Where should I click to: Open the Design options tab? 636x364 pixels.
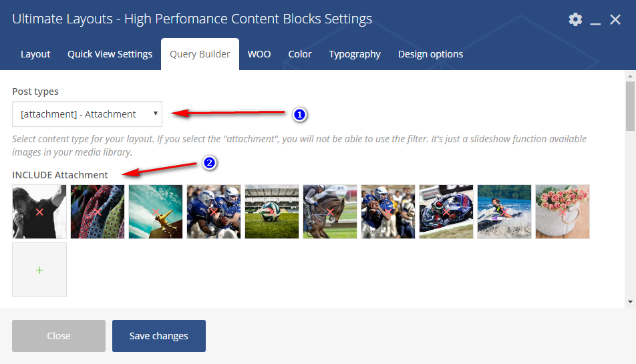(430, 54)
